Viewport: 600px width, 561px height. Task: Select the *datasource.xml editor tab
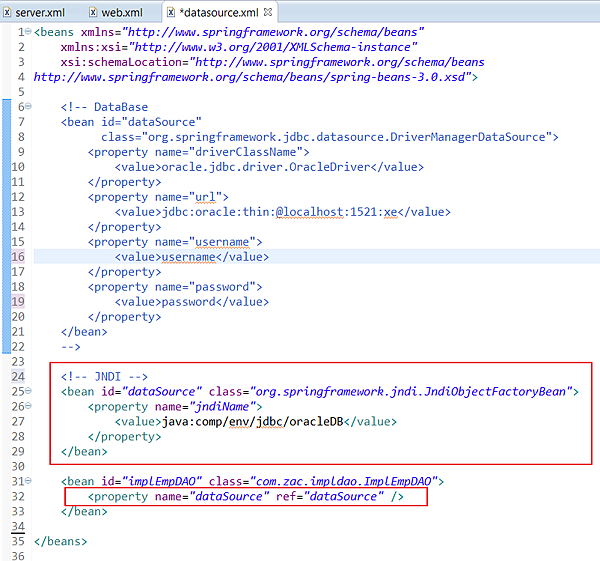click(x=221, y=13)
